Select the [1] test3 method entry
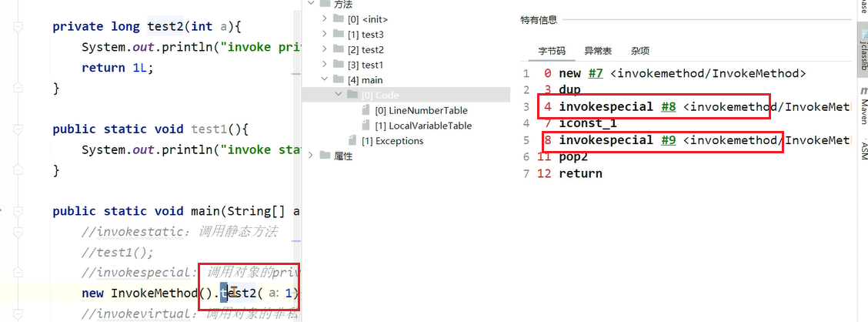 click(x=366, y=35)
